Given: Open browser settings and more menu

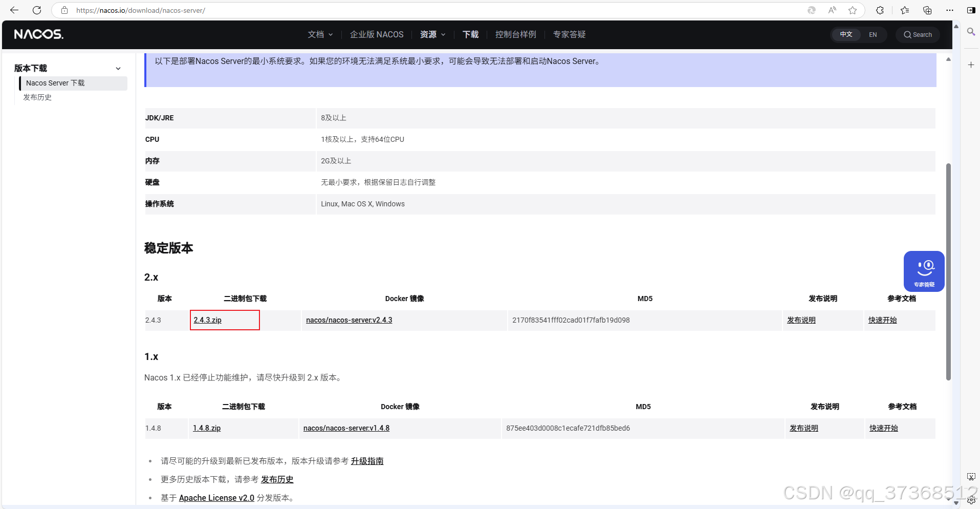Looking at the screenshot, I should (950, 10).
